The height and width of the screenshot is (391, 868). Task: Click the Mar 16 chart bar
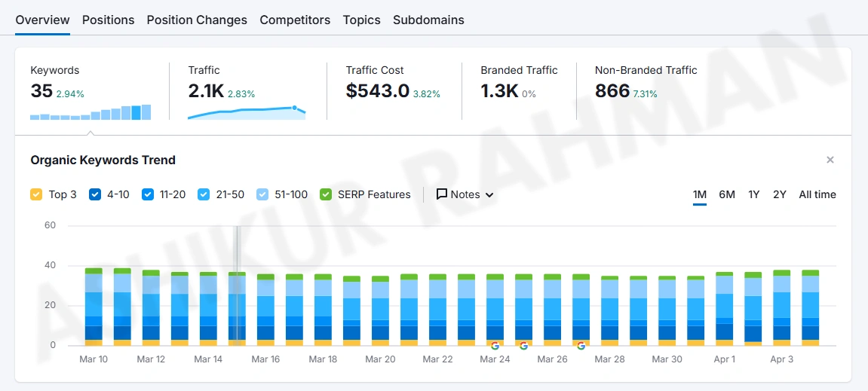point(265,310)
